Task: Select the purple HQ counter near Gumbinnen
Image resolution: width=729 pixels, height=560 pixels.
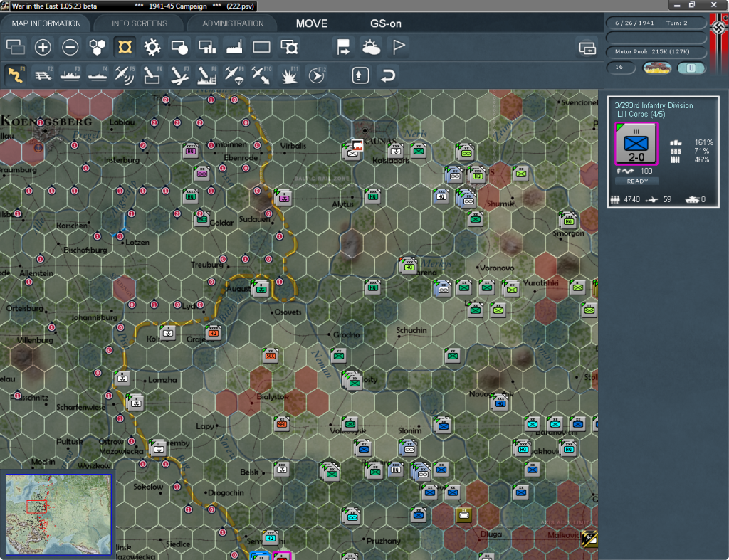Action: (x=190, y=149)
